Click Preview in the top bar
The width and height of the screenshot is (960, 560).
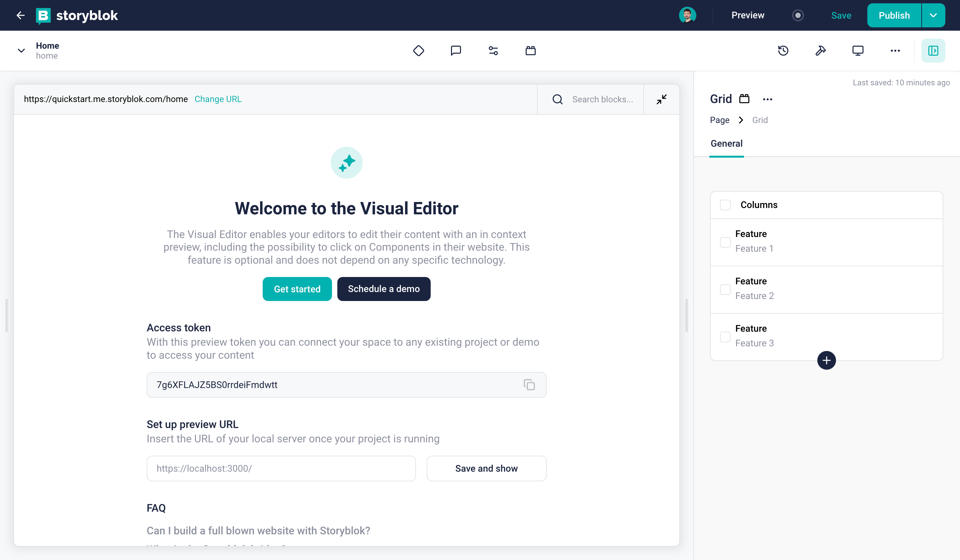(x=747, y=15)
